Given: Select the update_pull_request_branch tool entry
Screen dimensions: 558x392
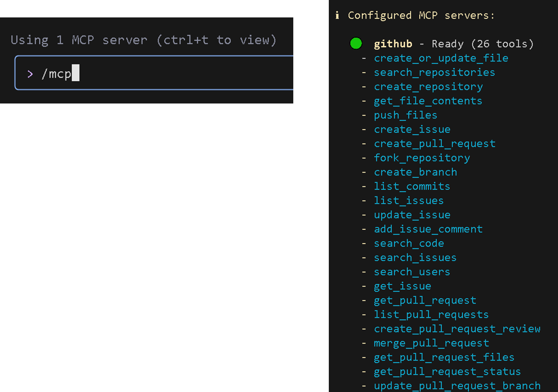Looking at the screenshot, I should 457,386.
